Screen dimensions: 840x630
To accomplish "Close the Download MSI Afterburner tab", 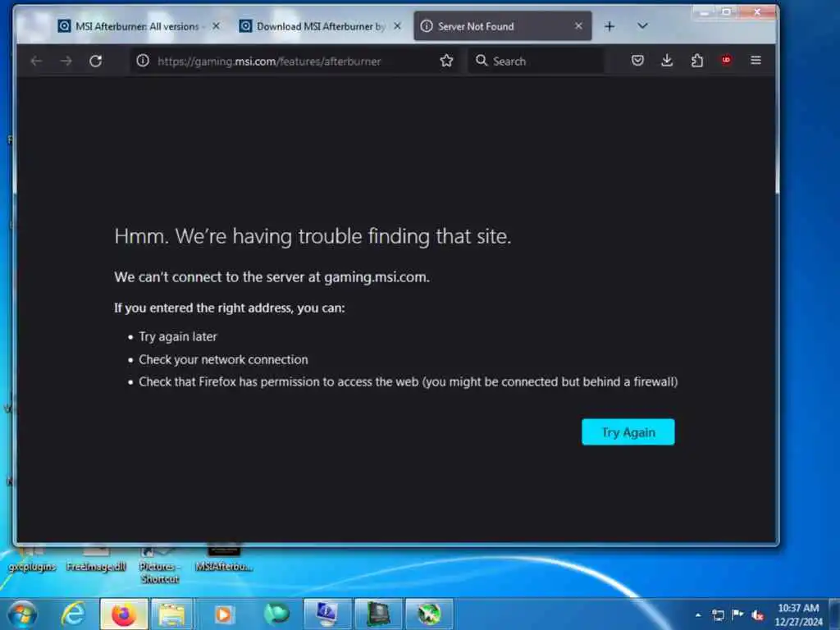I will tap(397, 25).
